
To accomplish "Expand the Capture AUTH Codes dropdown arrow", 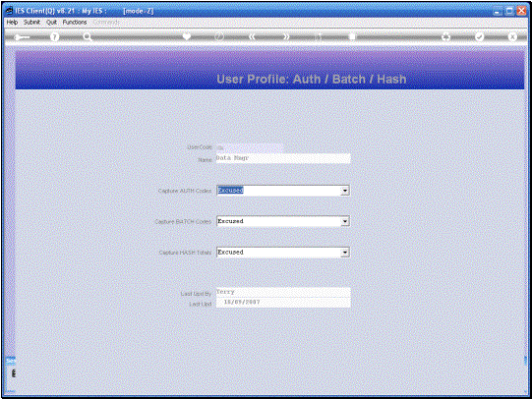I will tap(345, 191).
